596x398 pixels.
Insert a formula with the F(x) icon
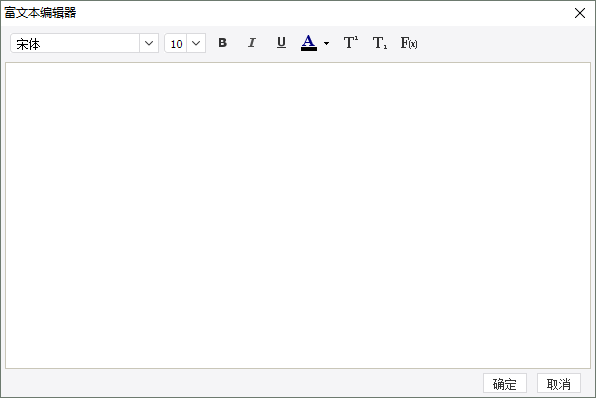(409, 43)
